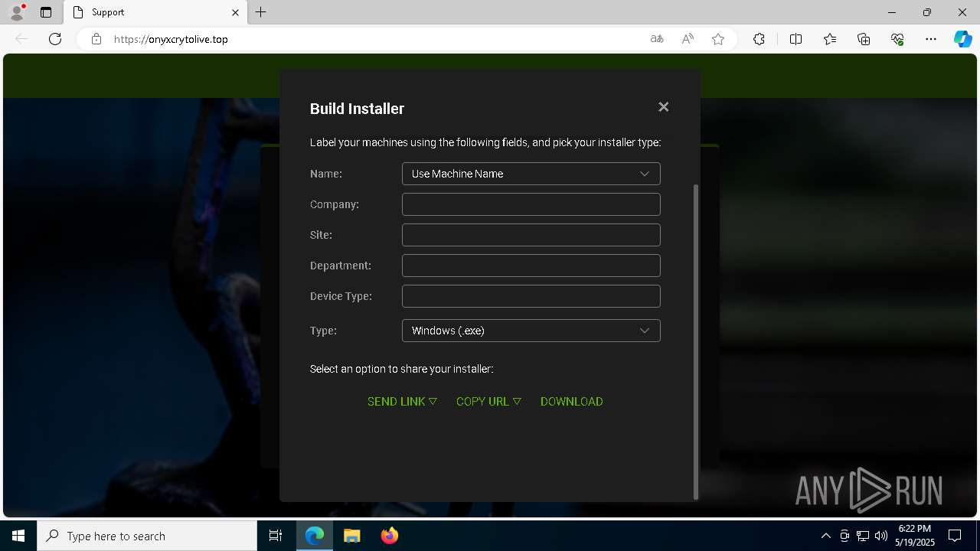
Task: Open the notification center
Action: coord(955,536)
